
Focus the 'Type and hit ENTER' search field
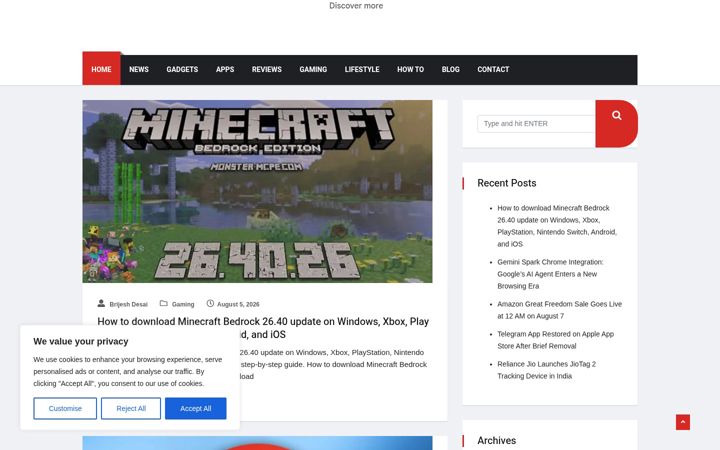tap(536, 124)
